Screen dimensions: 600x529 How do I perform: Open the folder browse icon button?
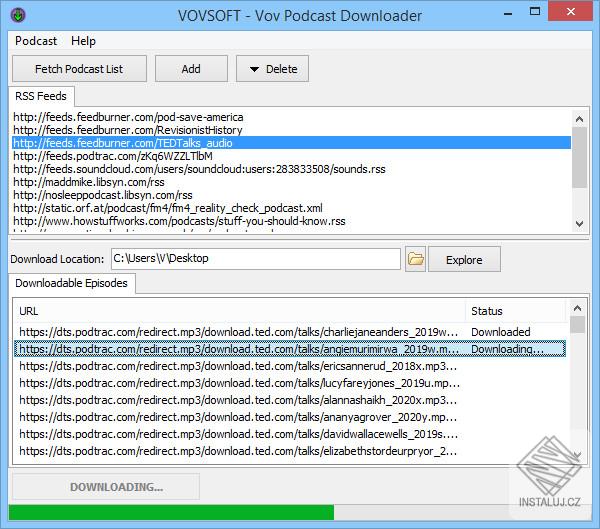(x=415, y=259)
